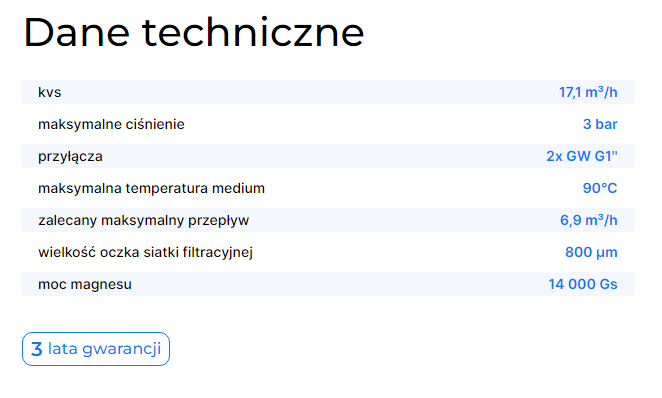Click the 'Dane techniczne' heading
This screenshot has height=398, width=662.
click(194, 33)
